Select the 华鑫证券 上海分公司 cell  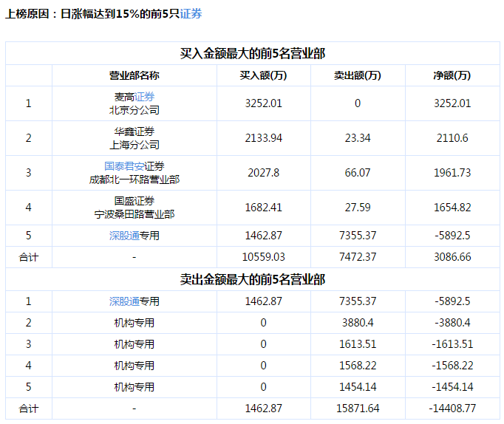(x=134, y=138)
